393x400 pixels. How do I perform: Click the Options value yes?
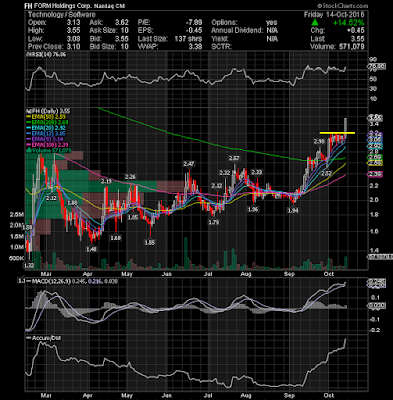coord(272,23)
